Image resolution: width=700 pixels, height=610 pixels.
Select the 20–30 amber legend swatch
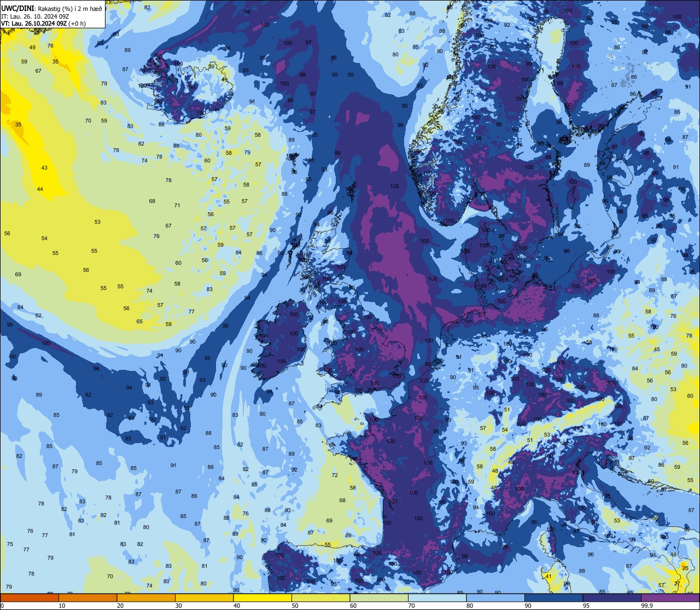tap(146, 597)
